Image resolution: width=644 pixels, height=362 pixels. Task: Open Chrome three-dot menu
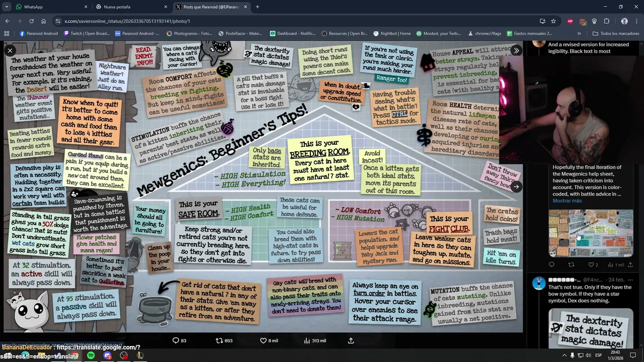tap(637, 21)
